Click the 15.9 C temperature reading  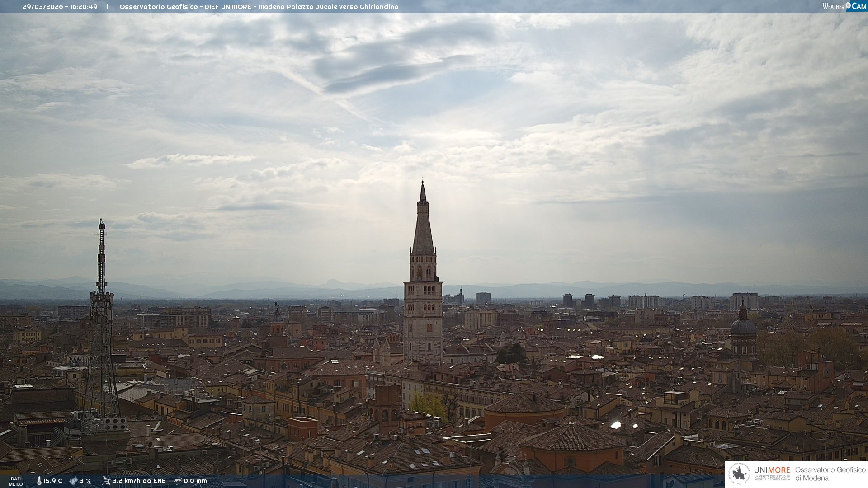click(53, 481)
